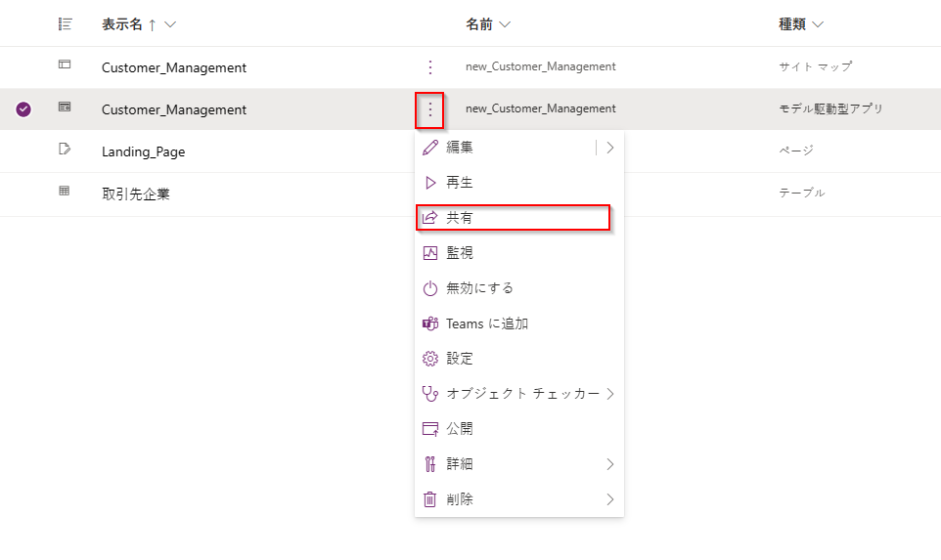
Task: Expand the 詳細 submenu arrow
Action: point(610,464)
